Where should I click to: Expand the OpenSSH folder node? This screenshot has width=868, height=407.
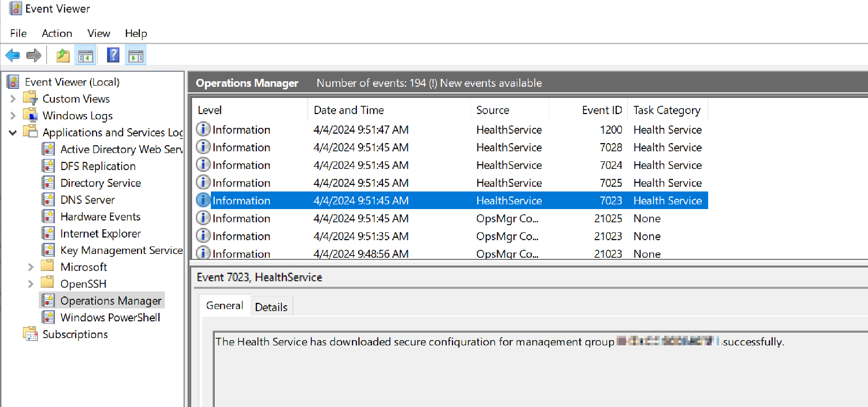[x=31, y=284]
